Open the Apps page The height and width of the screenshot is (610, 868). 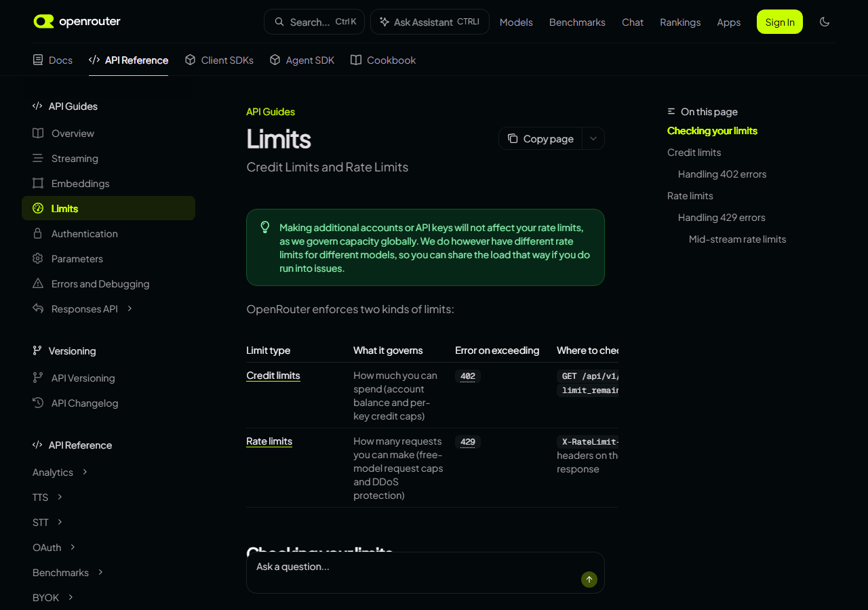pos(729,22)
